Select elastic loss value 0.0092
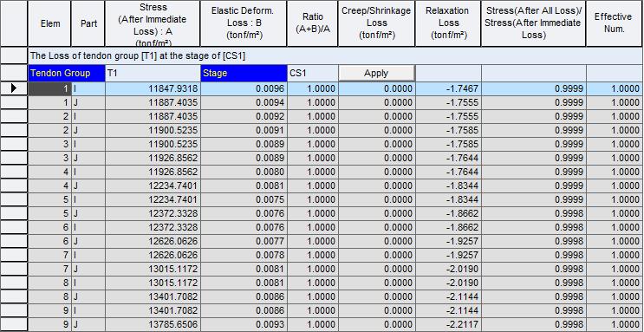Image resolution: width=644 pixels, height=332 pixels. pos(244,116)
